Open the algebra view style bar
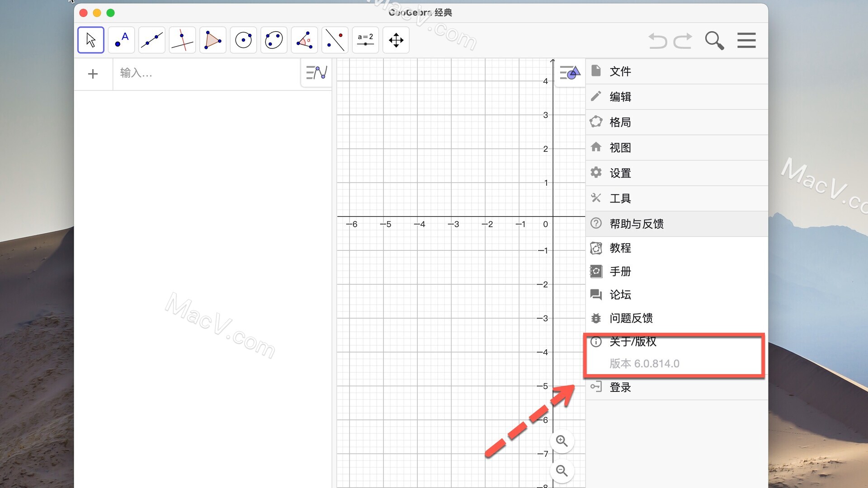 pos(316,72)
